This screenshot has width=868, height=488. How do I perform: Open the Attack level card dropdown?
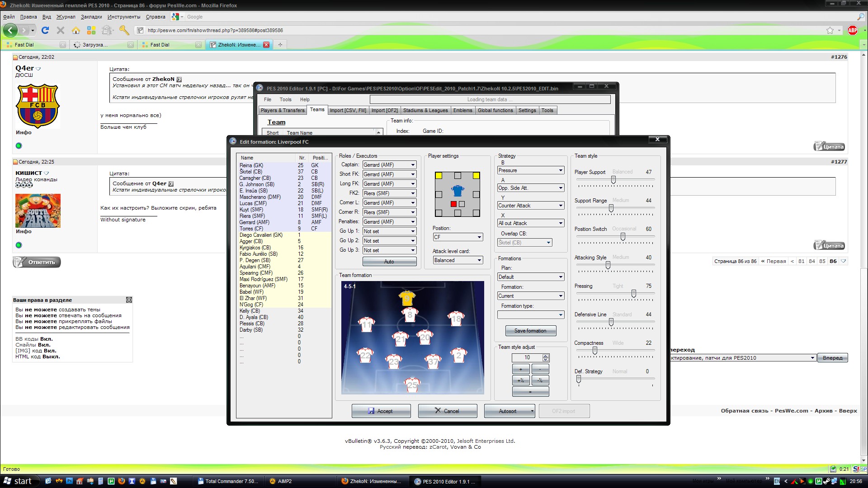coord(458,260)
